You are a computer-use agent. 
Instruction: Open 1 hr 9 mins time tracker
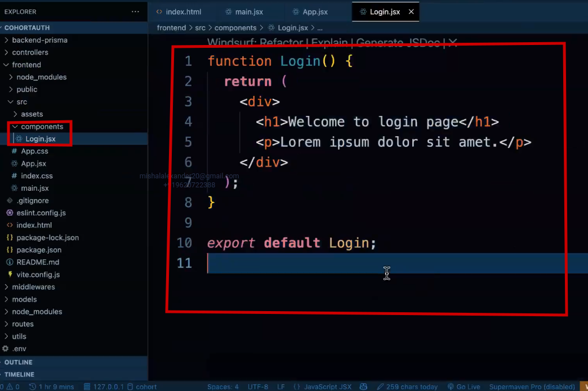52,387
